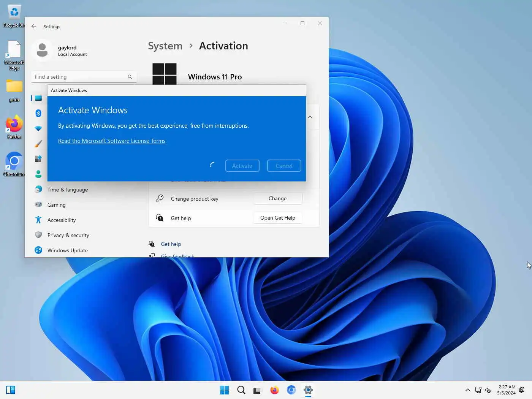Show hidden icons tray chevron
The width and height of the screenshot is (532, 399).
coord(468,390)
